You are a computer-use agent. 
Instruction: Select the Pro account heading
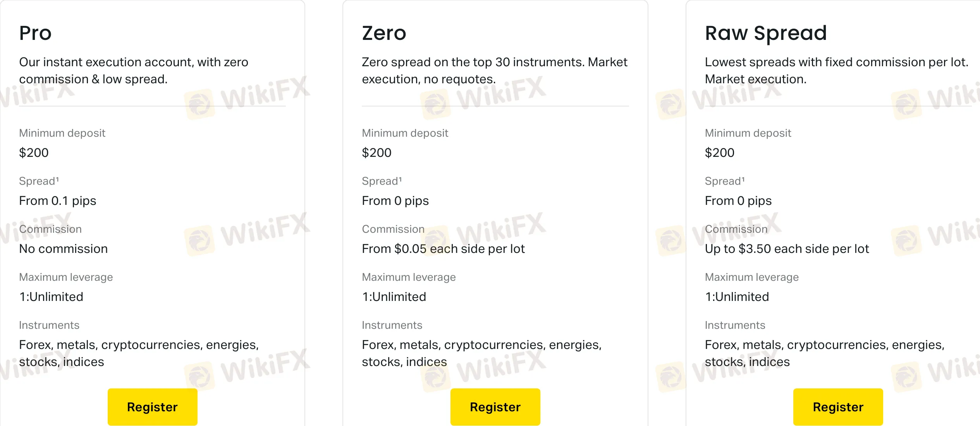point(35,33)
